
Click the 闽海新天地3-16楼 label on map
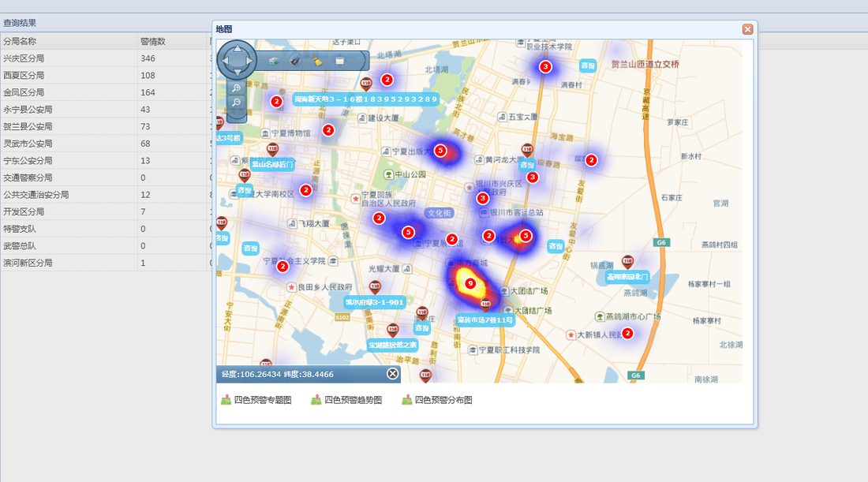coord(366,99)
